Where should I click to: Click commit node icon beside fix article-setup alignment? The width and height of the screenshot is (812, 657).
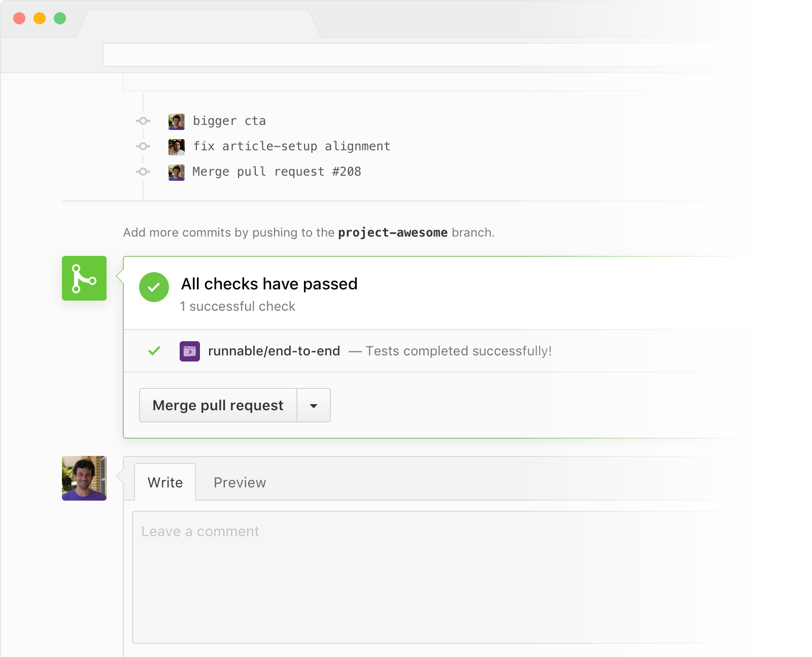tap(143, 146)
